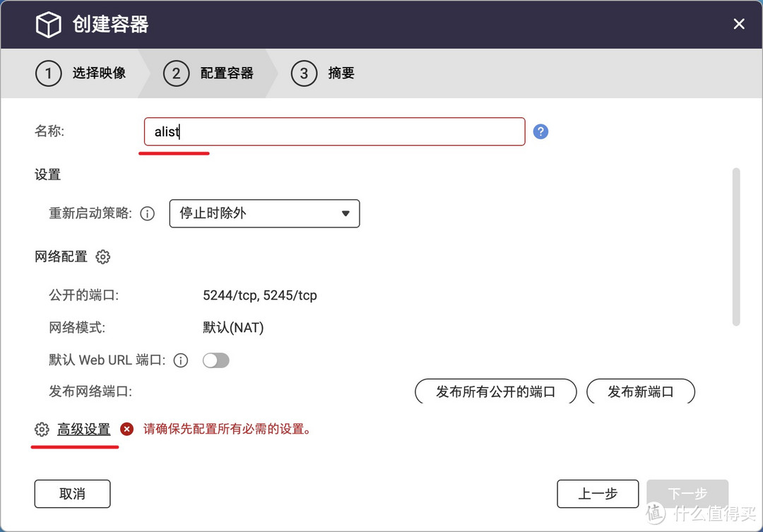The image size is (763, 532).
Task: Go to step 1 选择映像
Action: (81, 73)
